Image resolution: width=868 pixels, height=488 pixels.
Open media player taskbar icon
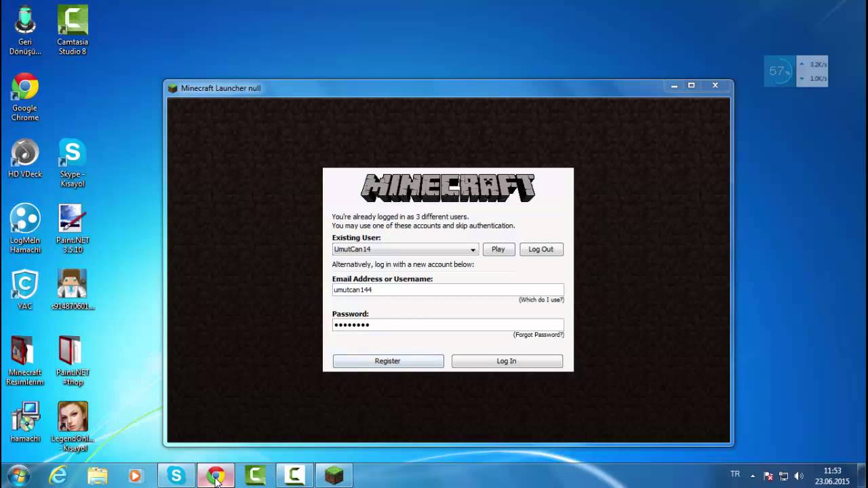[x=135, y=475]
